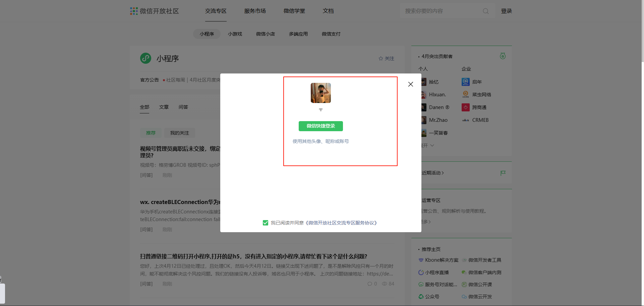This screenshot has height=306, width=644.
Task: Switch to the 问答 feed tab
Action: (x=183, y=107)
